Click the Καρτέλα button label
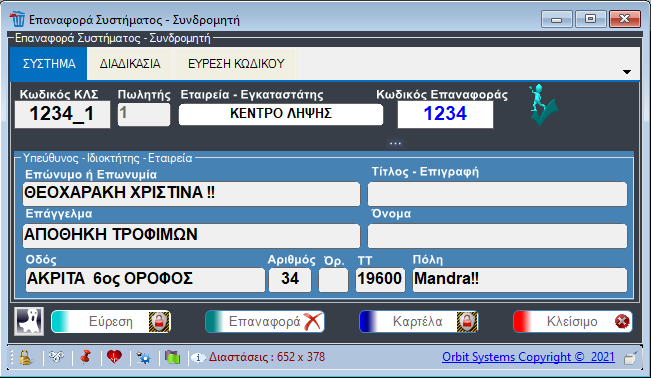The height and width of the screenshot is (378, 651). pyautogui.click(x=417, y=322)
